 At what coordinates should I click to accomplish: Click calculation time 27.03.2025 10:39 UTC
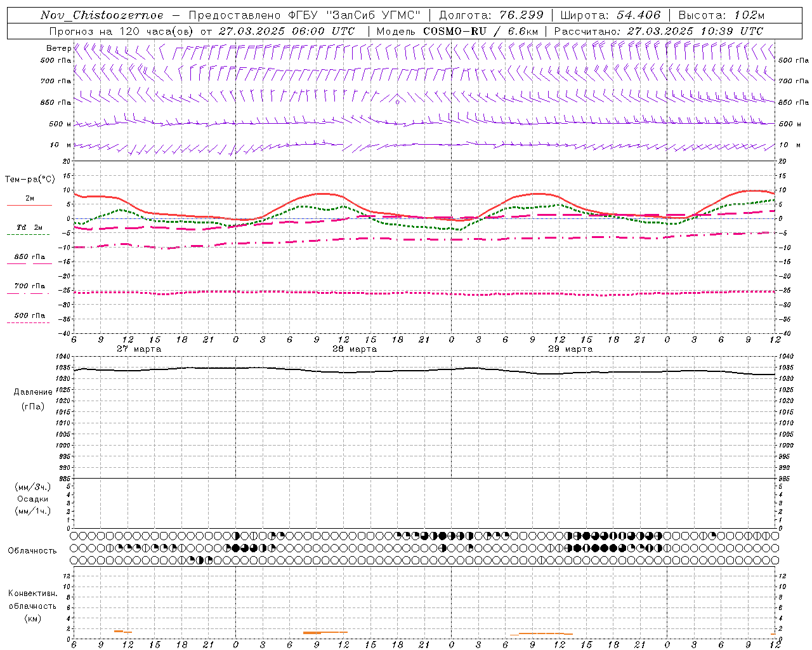click(x=696, y=31)
